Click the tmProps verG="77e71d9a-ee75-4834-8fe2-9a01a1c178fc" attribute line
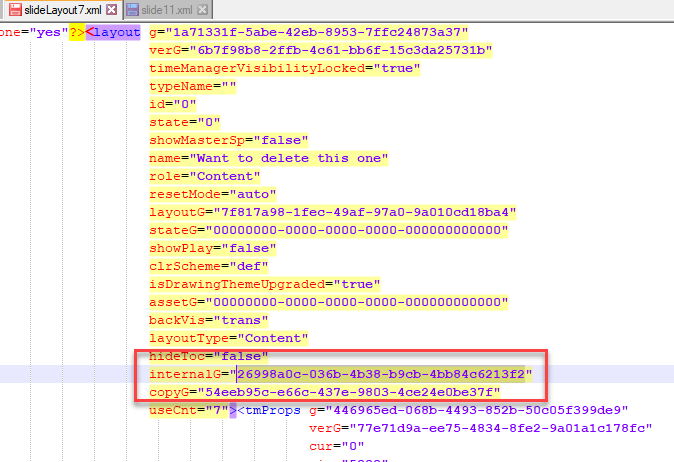 pyautogui.click(x=481, y=428)
